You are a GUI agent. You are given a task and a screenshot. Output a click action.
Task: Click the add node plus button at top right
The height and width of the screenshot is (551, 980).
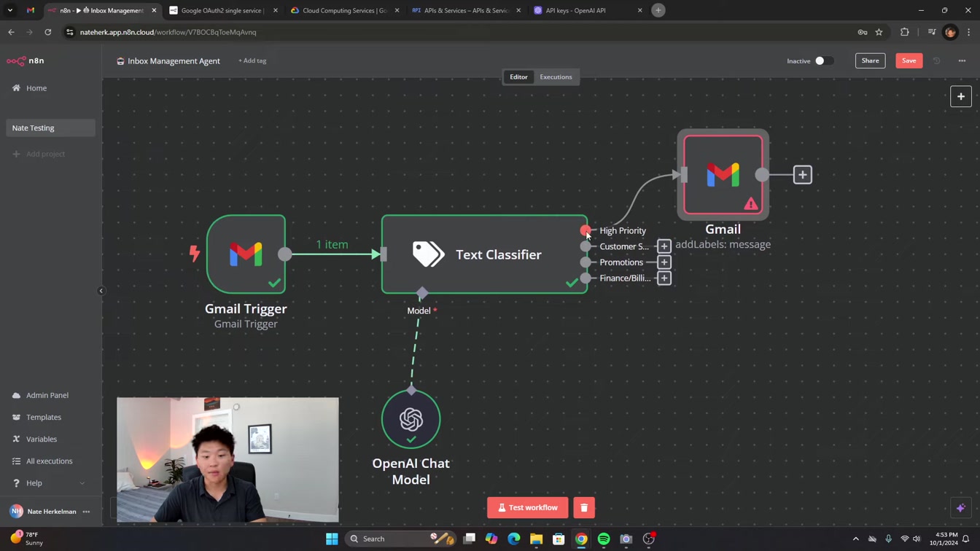[960, 96]
